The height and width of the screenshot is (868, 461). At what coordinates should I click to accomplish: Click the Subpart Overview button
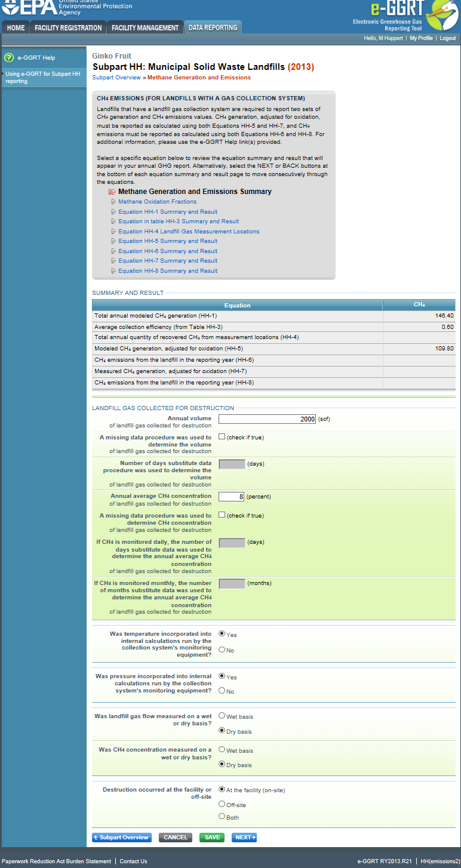coord(122,838)
